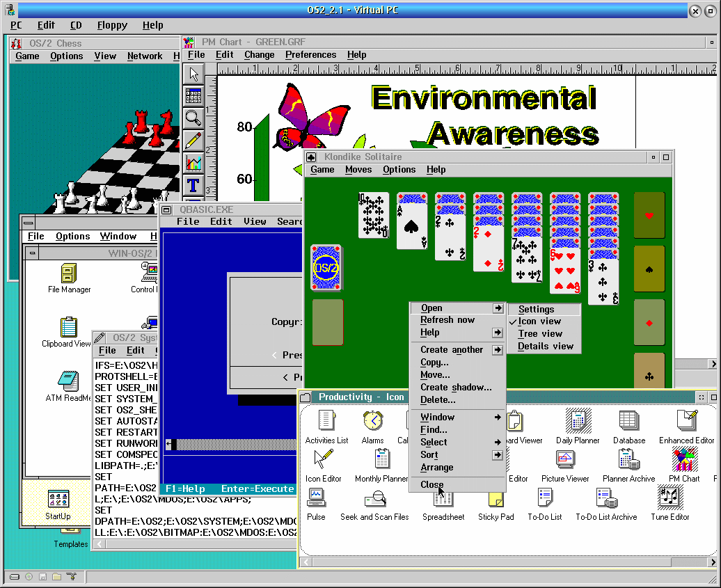Expand the arrow beside Create another
Viewport: 721px width, 588px height.
498,350
